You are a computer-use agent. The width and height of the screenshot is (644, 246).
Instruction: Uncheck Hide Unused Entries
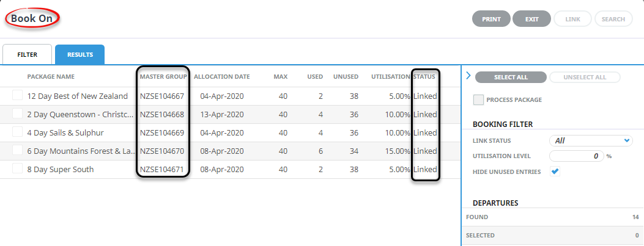click(555, 172)
